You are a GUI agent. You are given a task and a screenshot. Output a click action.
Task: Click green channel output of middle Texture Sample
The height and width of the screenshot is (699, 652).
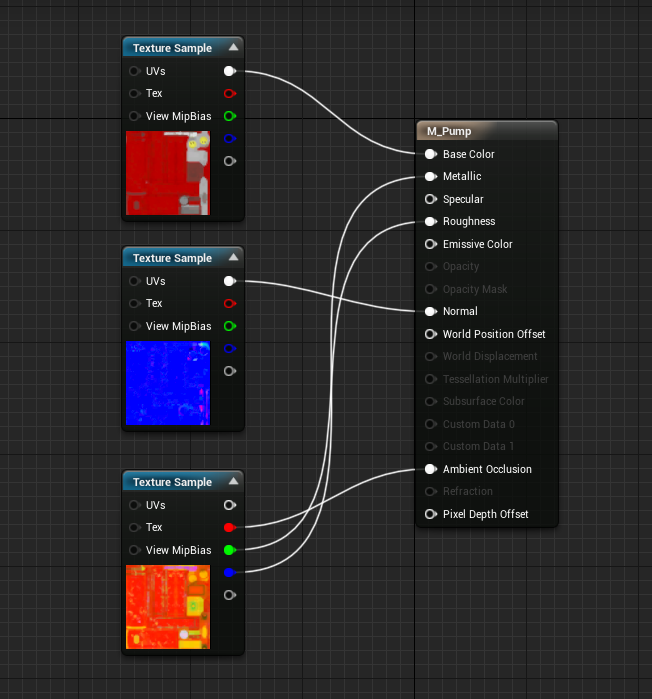(x=230, y=326)
